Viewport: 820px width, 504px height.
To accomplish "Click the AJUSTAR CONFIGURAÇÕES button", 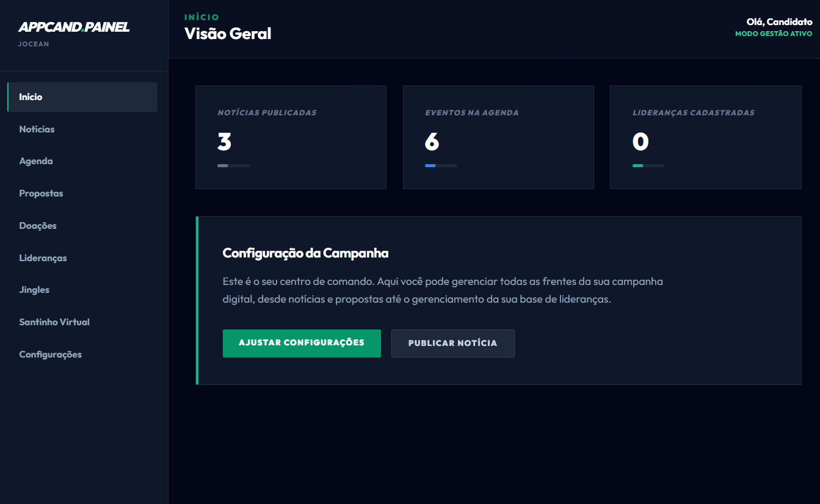I will coord(302,343).
